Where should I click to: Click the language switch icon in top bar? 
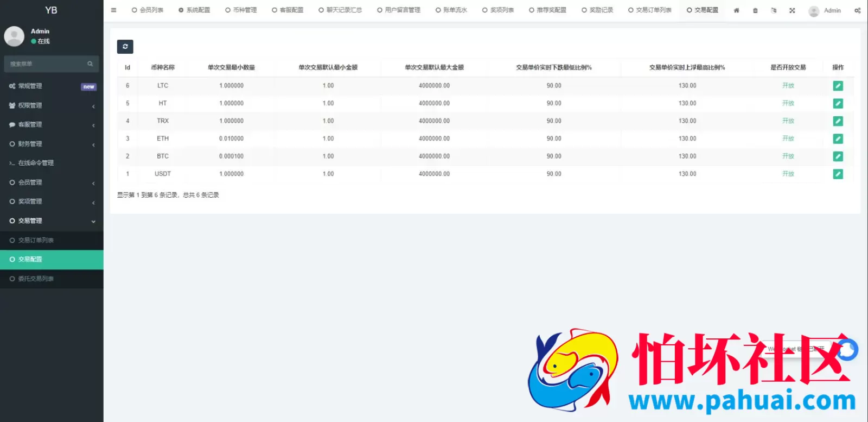(774, 10)
